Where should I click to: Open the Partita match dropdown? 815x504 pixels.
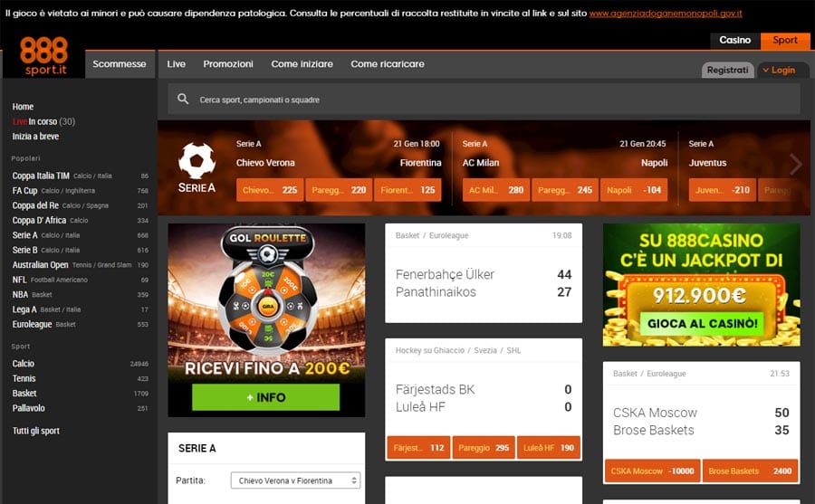tap(295, 480)
